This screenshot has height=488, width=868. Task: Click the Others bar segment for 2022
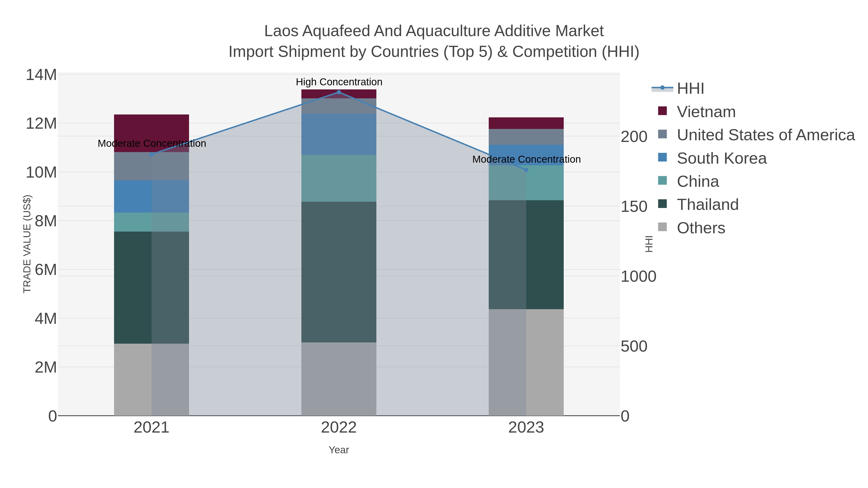pos(339,379)
